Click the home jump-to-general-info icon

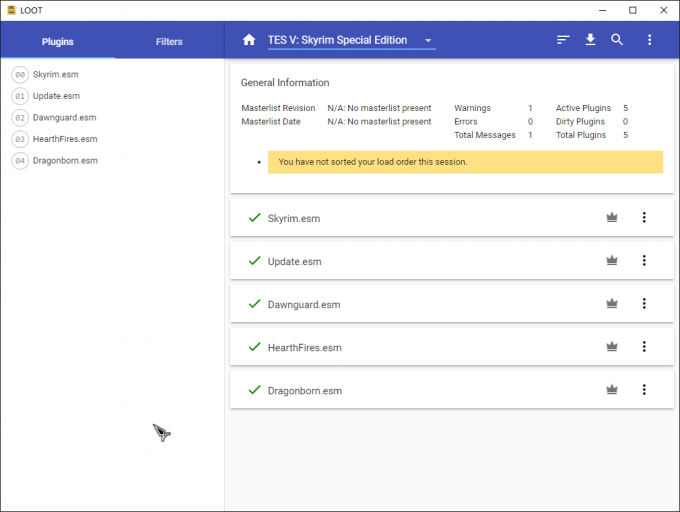tap(249, 40)
